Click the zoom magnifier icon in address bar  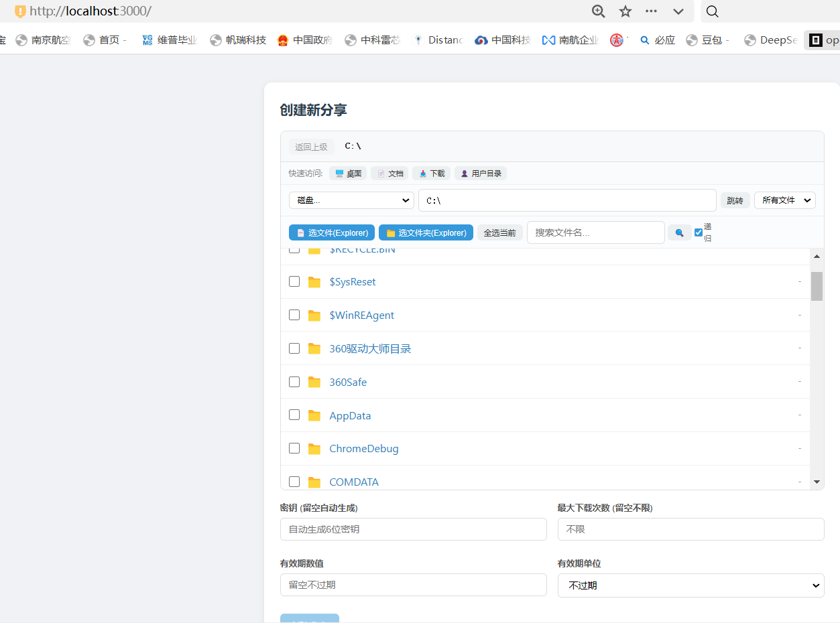pyautogui.click(x=598, y=11)
